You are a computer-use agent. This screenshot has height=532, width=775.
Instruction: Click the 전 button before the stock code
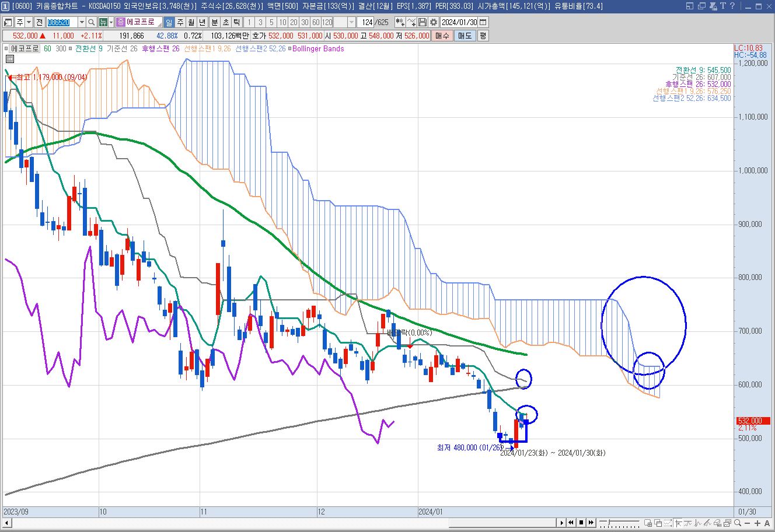click(x=39, y=22)
